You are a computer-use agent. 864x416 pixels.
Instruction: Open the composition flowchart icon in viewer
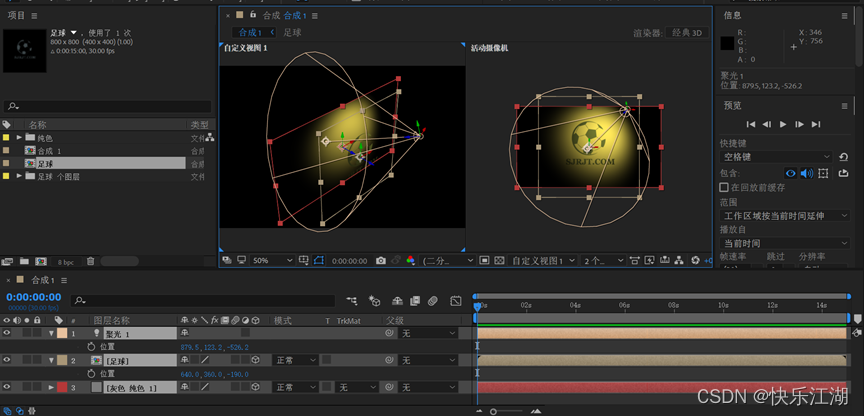click(679, 260)
